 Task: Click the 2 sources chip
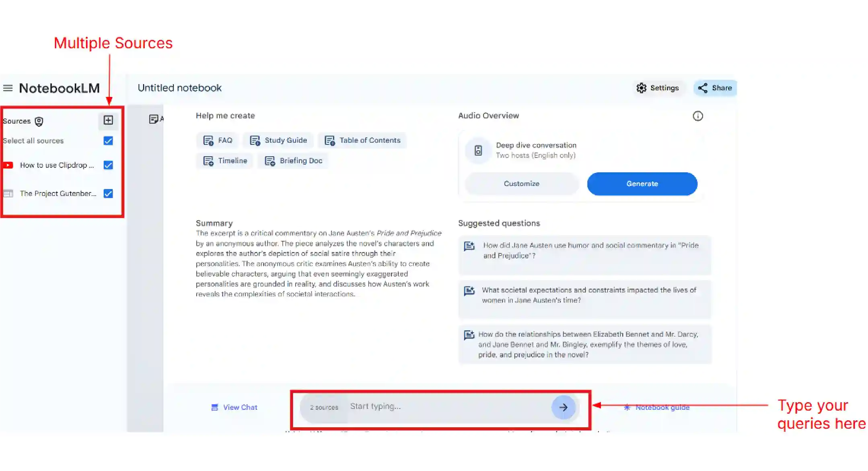[324, 407]
